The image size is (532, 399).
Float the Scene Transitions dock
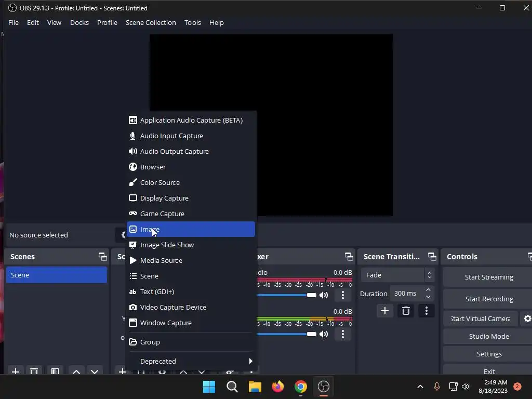pos(432,257)
